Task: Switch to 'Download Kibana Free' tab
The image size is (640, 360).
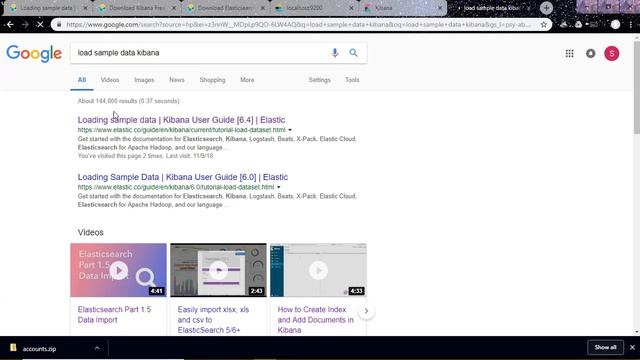Action: pyautogui.click(x=136, y=8)
